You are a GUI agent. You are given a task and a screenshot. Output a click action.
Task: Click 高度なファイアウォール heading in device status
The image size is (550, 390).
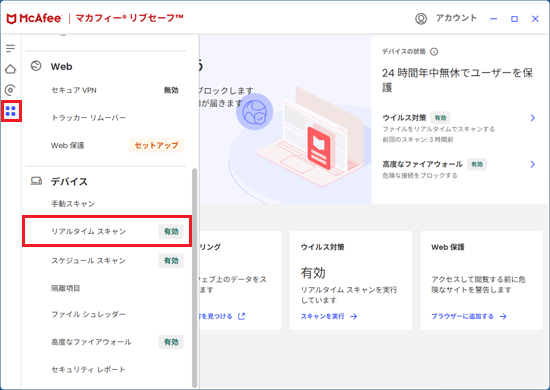click(x=422, y=164)
